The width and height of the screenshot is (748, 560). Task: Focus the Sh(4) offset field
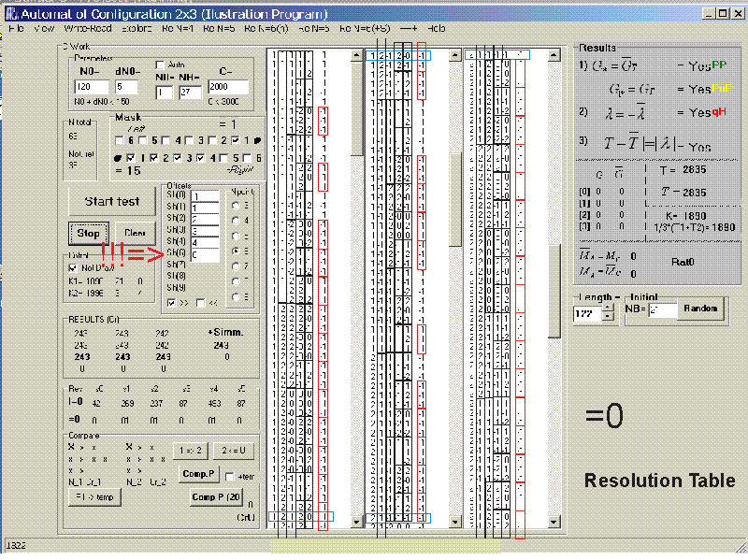(x=205, y=243)
